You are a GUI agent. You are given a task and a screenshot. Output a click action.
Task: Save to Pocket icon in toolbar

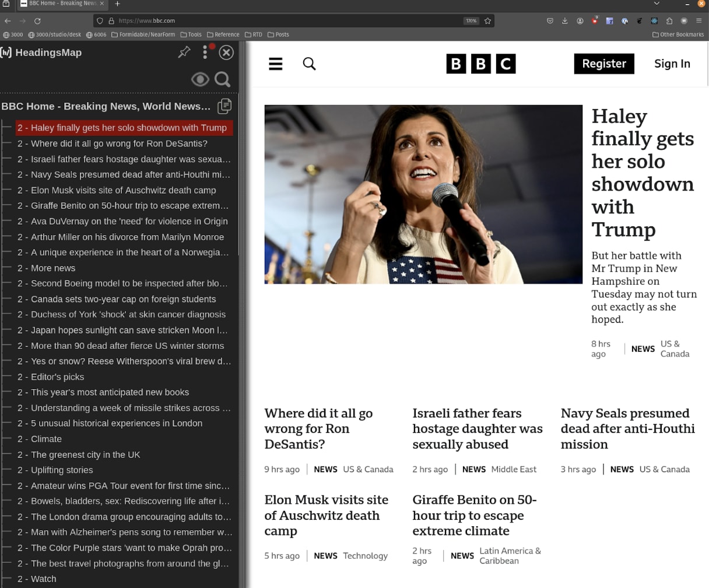click(550, 21)
